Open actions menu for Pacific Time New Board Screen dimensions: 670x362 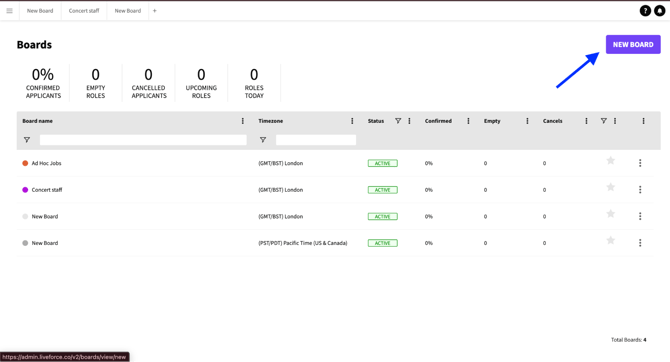coord(640,243)
